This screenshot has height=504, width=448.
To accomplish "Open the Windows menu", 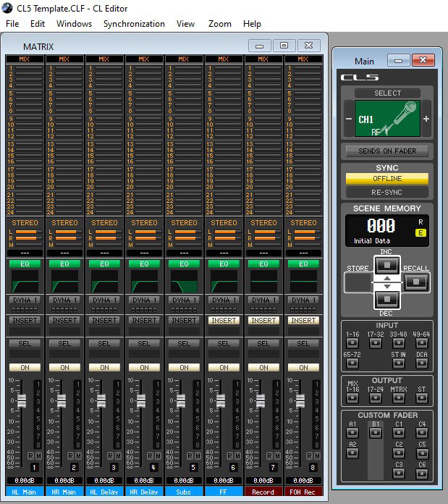I will tap(75, 24).
